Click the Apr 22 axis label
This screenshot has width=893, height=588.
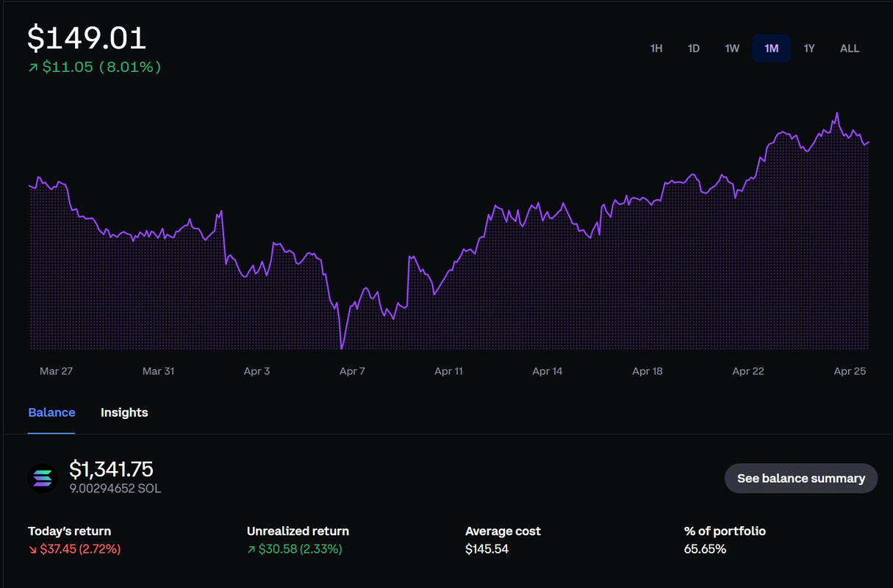click(748, 371)
